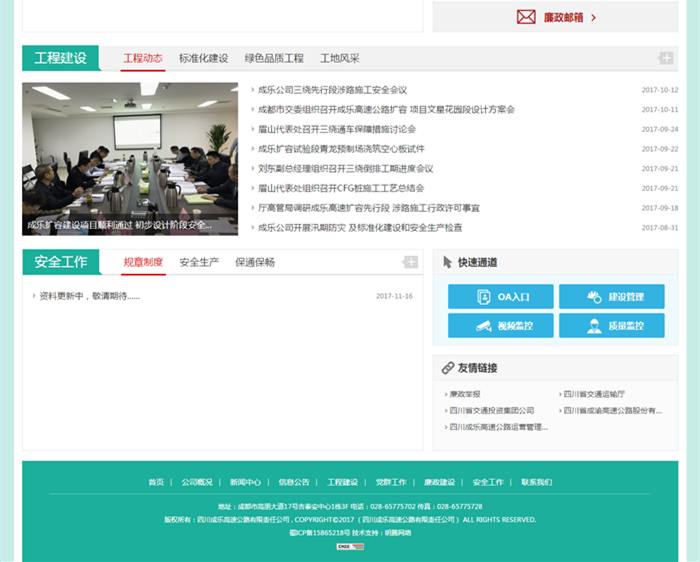Open the 工地风采 tab

[x=340, y=59]
